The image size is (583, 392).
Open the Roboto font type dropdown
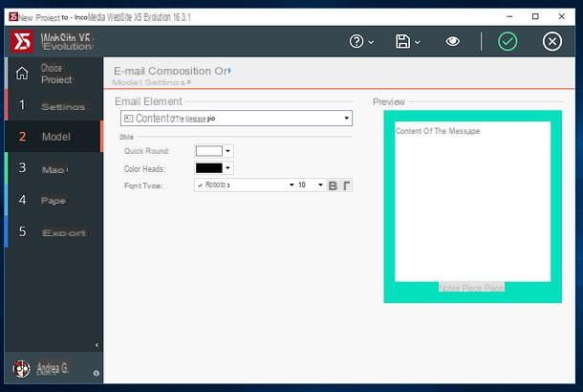coord(245,185)
